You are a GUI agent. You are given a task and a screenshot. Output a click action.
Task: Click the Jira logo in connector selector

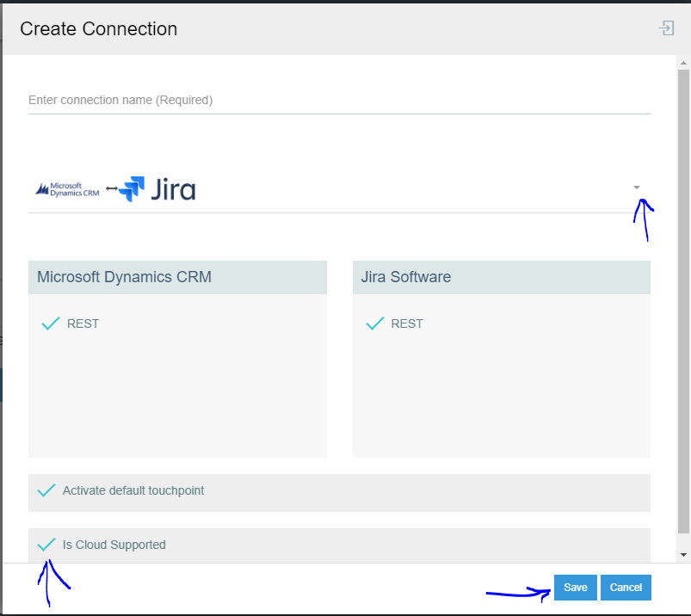pyautogui.click(x=157, y=189)
